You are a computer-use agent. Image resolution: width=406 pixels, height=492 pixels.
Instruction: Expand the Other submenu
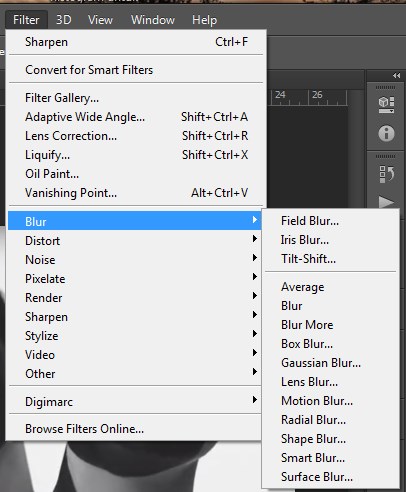tap(135, 374)
